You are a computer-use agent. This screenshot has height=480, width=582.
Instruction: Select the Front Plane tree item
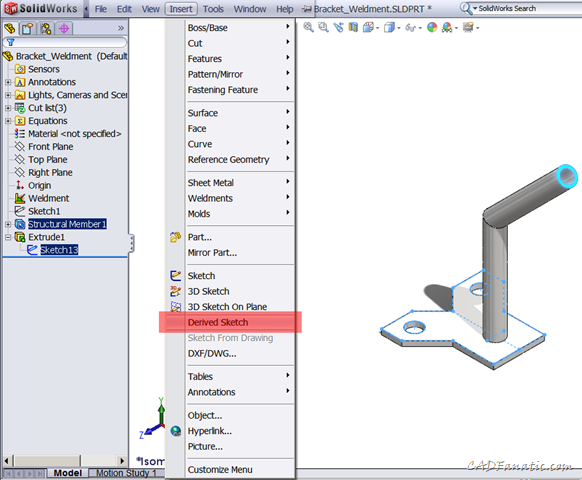pyautogui.click(x=50, y=147)
